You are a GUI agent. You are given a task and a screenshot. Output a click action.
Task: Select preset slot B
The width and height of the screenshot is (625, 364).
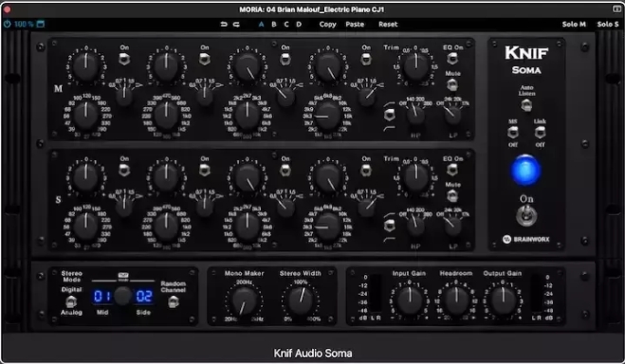pyautogui.click(x=274, y=25)
